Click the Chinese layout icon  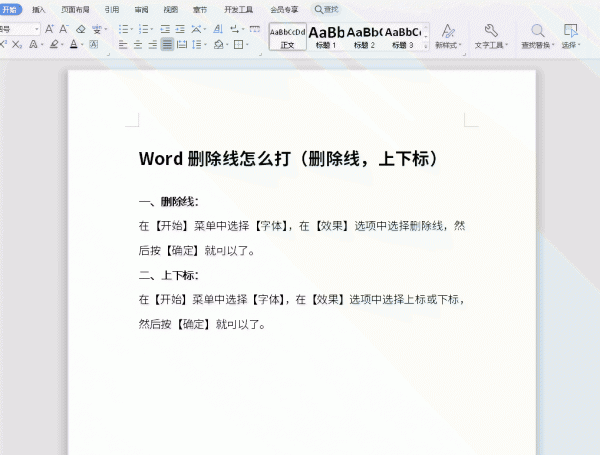[196, 29]
